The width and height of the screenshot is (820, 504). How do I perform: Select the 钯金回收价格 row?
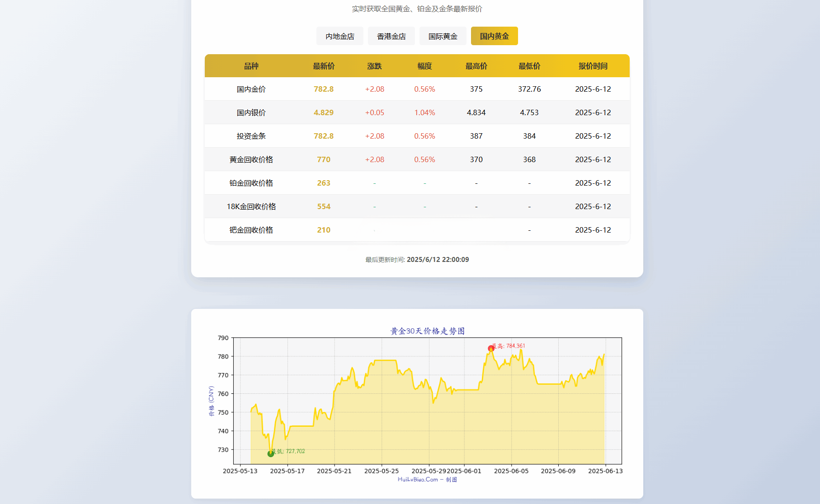coord(250,230)
